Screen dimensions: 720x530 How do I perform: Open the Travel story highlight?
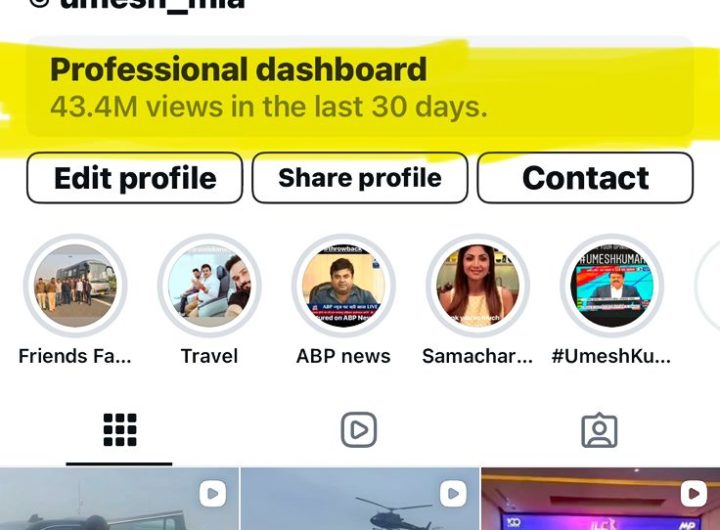209,286
